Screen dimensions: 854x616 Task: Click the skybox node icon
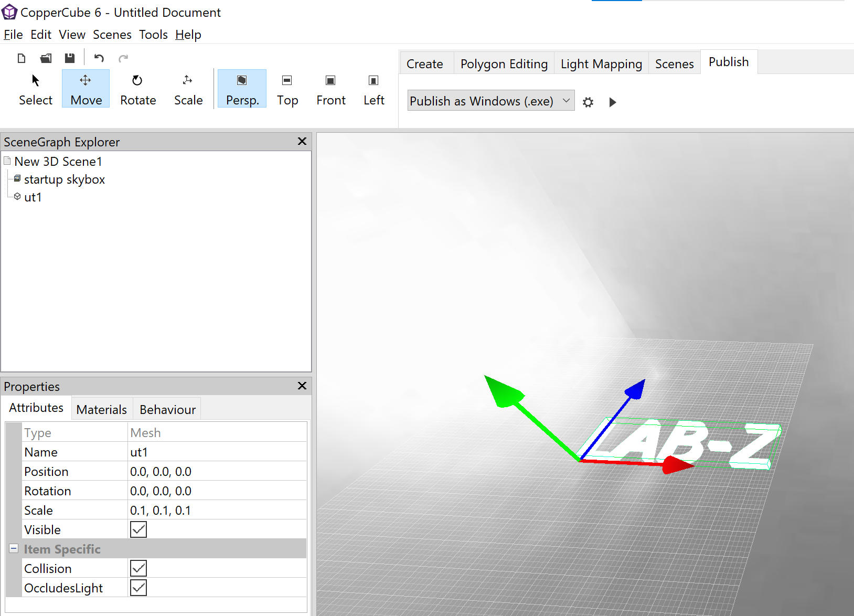(17, 179)
